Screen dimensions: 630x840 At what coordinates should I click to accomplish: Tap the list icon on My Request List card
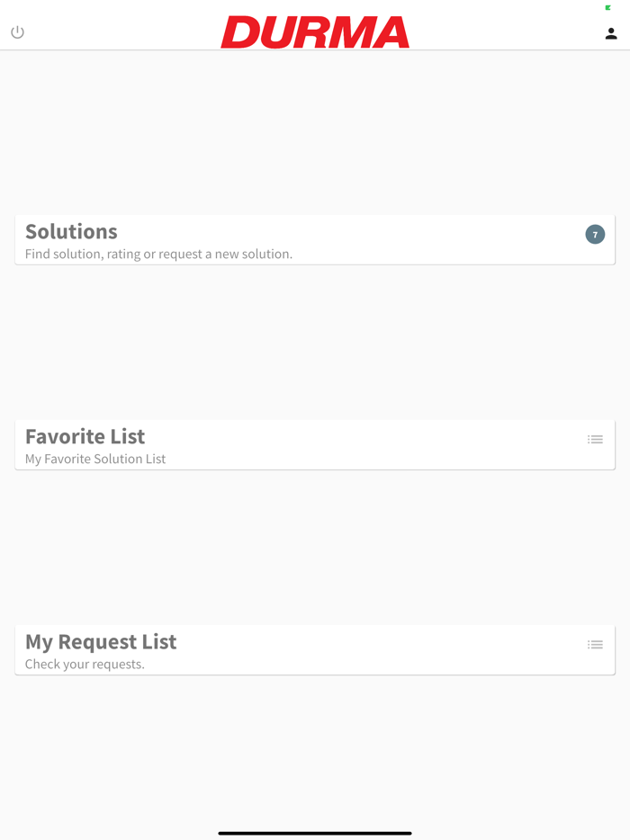[x=595, y=644]
